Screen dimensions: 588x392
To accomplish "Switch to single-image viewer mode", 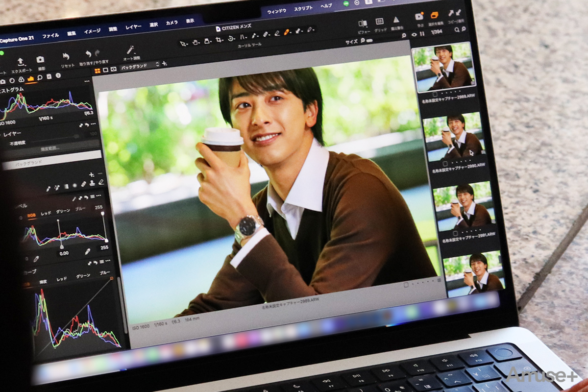I will point(106,70).
